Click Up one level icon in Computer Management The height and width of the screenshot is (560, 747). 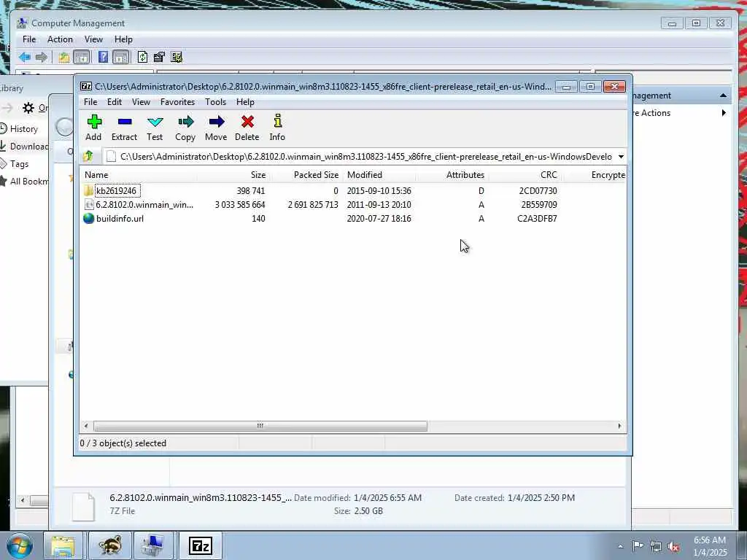64,58
